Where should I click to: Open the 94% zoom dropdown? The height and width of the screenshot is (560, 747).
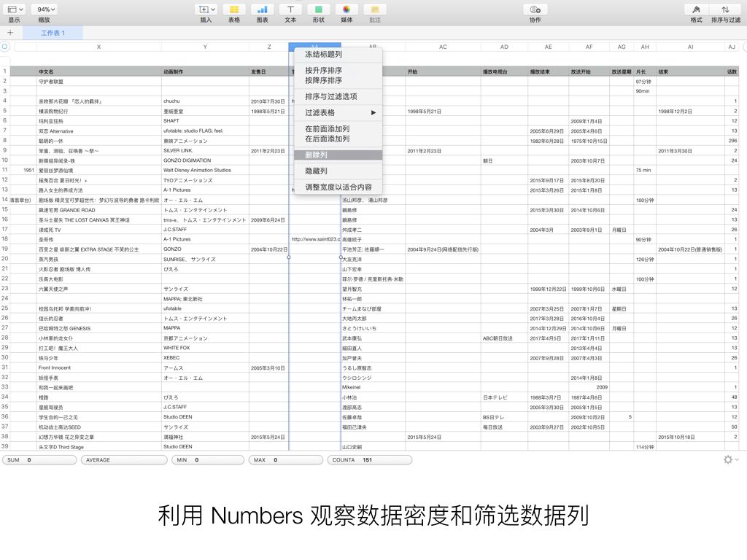tap(46, 9)
